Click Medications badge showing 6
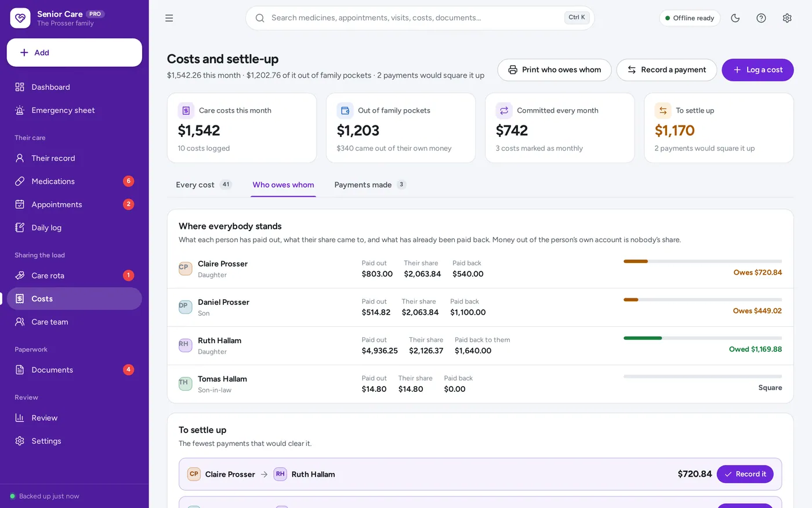Viewport: 812px width, 508px height. point(129,181)
